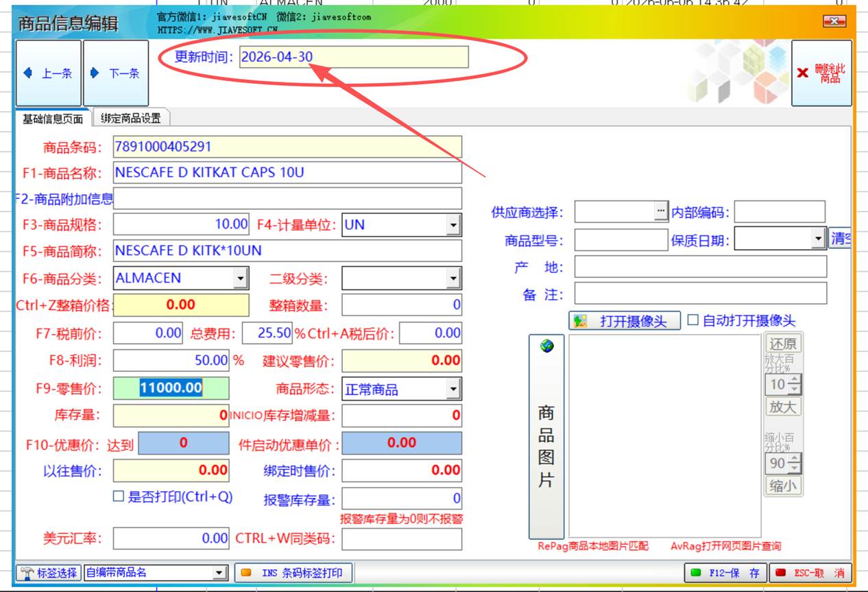Adjust the 放大百分比 stepper showing 10

794,384
